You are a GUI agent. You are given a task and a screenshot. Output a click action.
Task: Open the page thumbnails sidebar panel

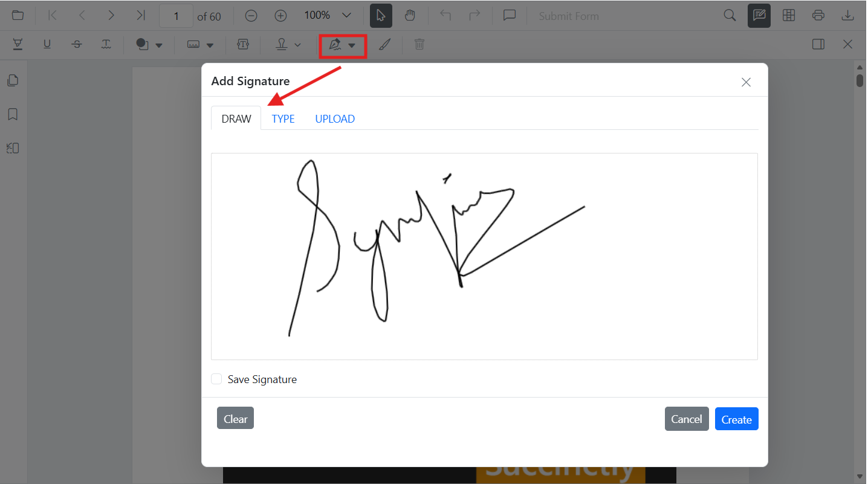point(13,80)
